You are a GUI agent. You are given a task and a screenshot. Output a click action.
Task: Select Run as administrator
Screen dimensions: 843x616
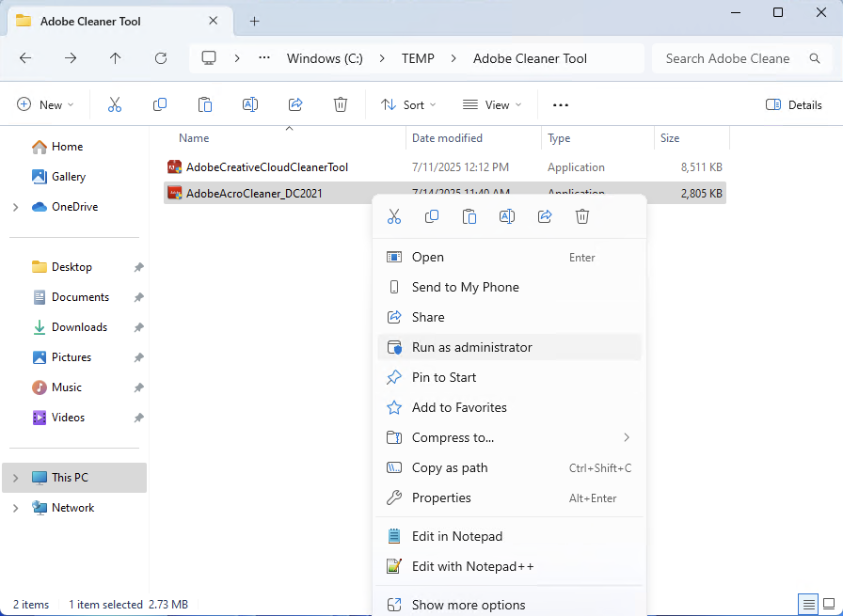[471, 347]
